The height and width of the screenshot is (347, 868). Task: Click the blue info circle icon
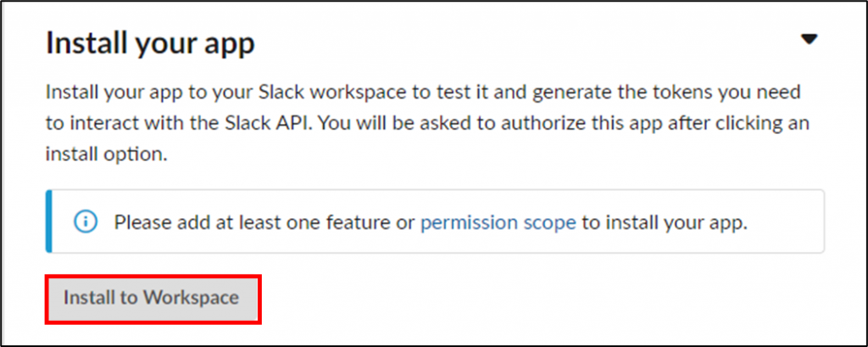pyautogui.click(x=86, y=222)
